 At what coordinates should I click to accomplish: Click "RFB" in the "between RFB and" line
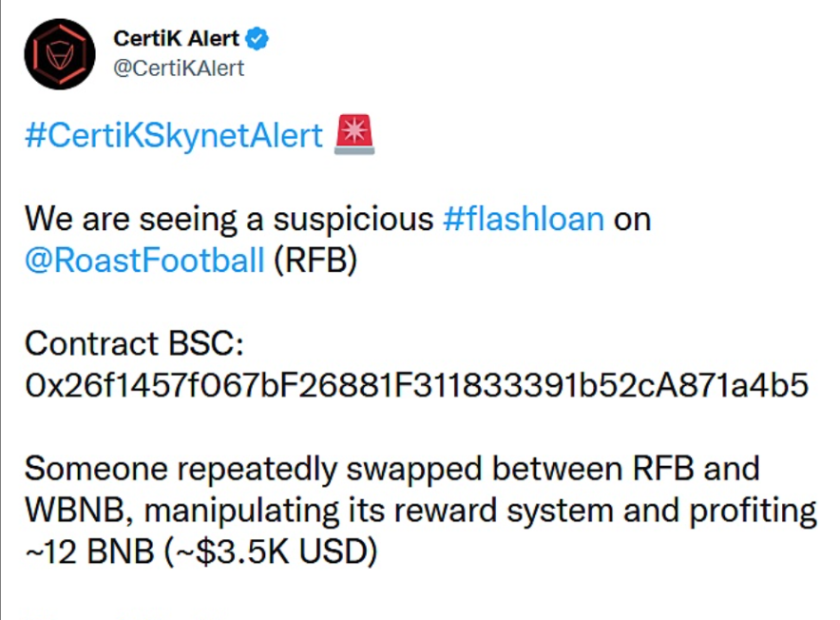(x=653, y=469)
